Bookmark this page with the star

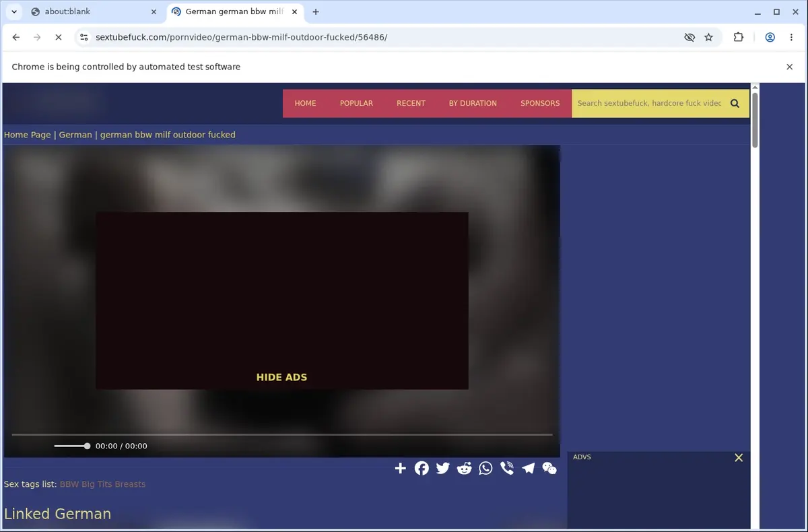click(x=708, y=37)
